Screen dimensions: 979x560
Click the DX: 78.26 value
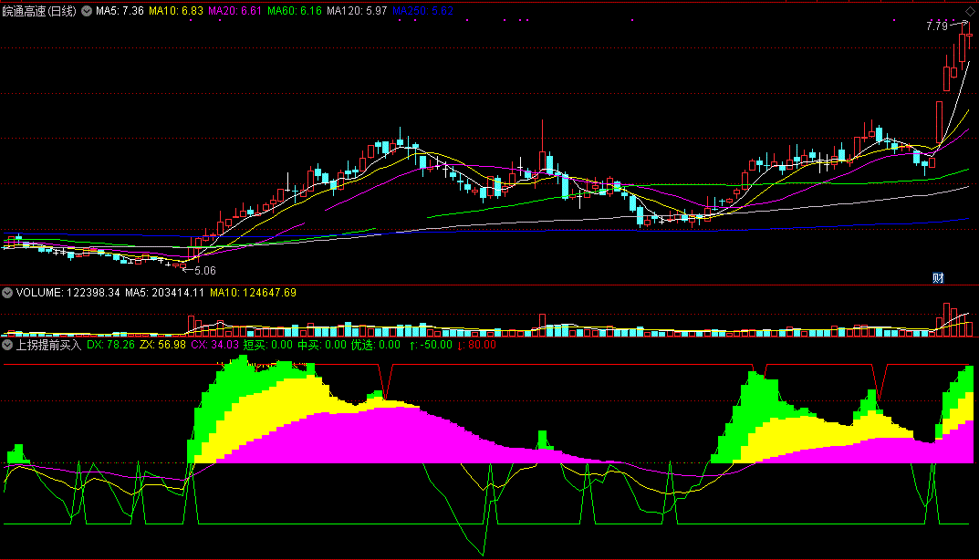click(110, 345)
